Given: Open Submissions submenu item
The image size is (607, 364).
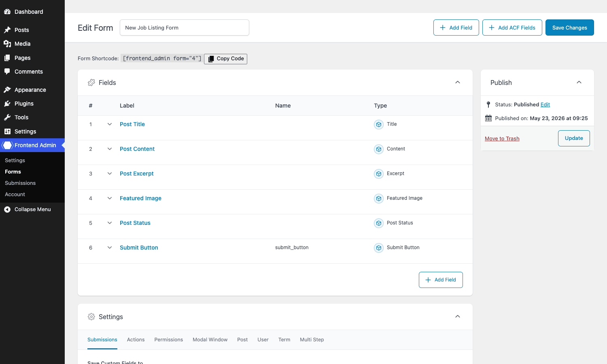Looking at the screenshot, I should coord(20,183).
